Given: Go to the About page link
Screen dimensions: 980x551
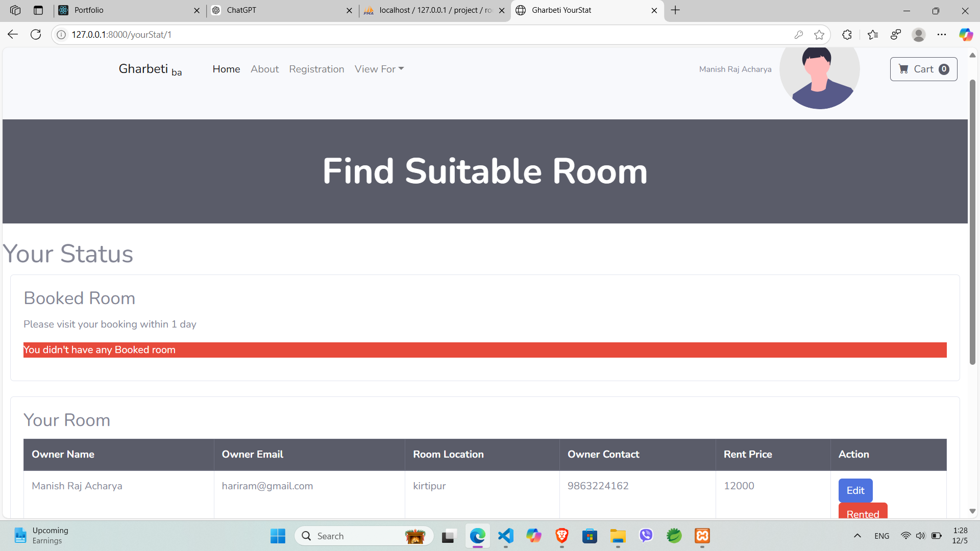Looking at the screenshot, I should tap(264, 69).
